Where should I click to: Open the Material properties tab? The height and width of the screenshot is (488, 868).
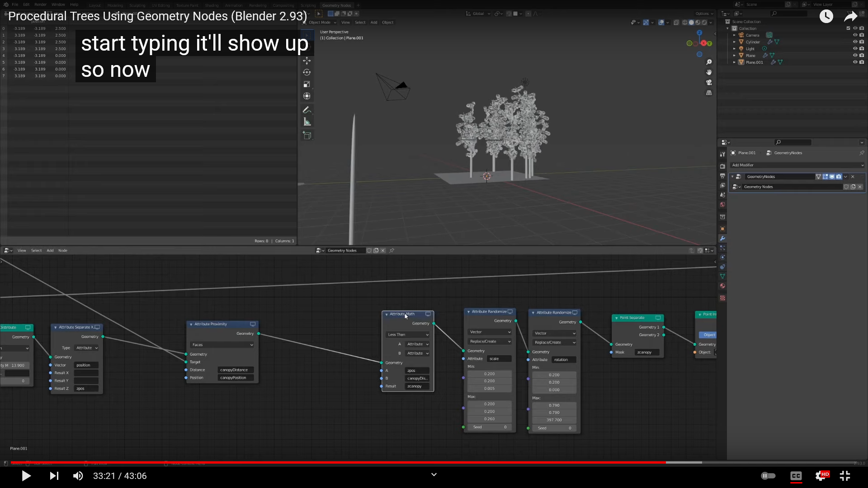click(722, 286)
